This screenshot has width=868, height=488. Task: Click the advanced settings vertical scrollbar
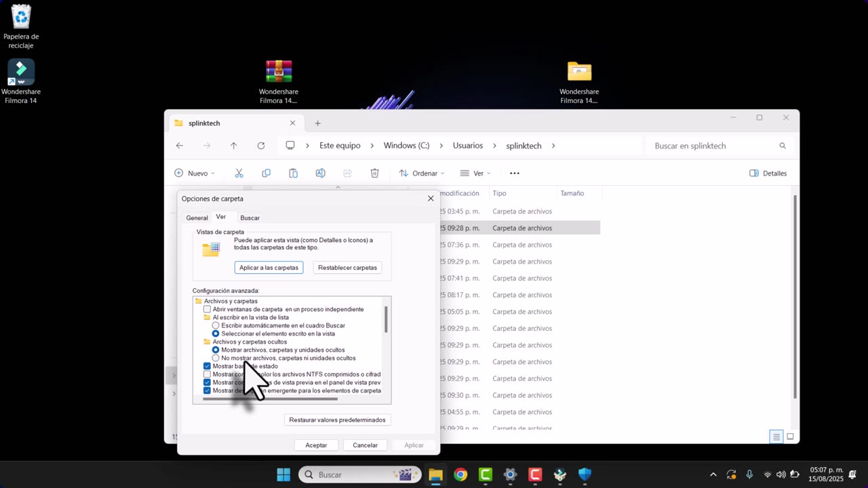pos(386,319)
